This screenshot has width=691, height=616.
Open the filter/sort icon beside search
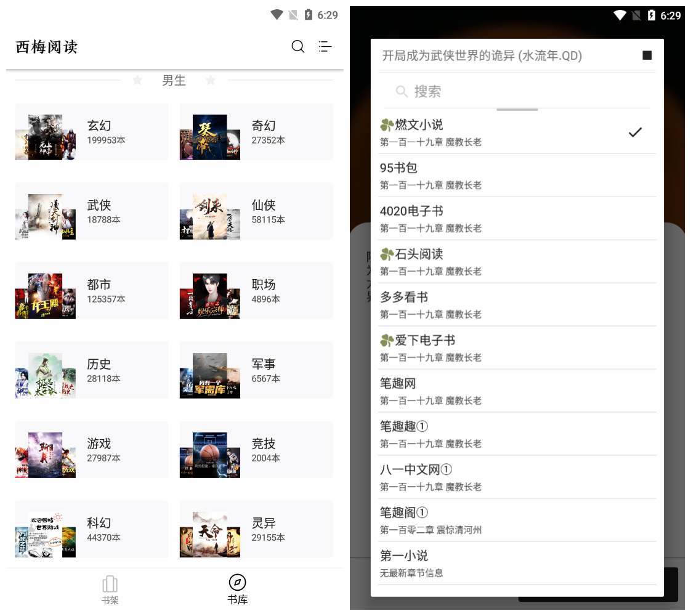(325, 47)
